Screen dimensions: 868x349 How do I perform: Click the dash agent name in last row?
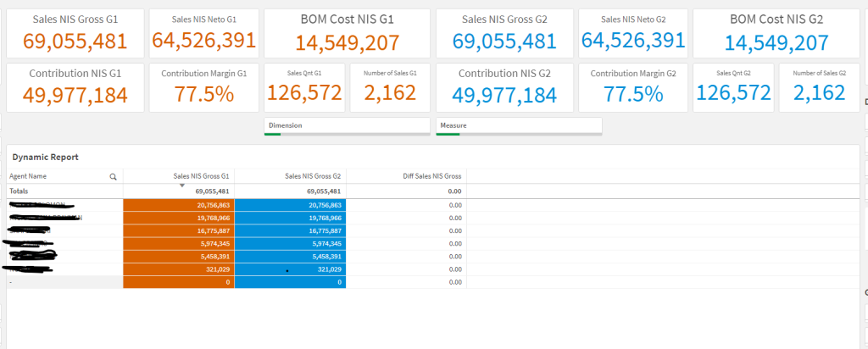click(x=64, y=282)
